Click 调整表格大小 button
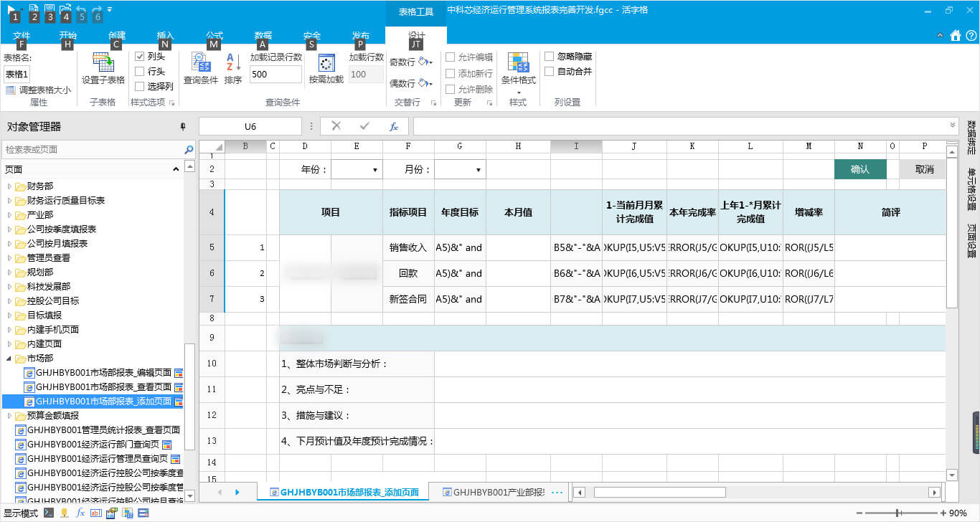The image size is (980, 522). point(39,90)
